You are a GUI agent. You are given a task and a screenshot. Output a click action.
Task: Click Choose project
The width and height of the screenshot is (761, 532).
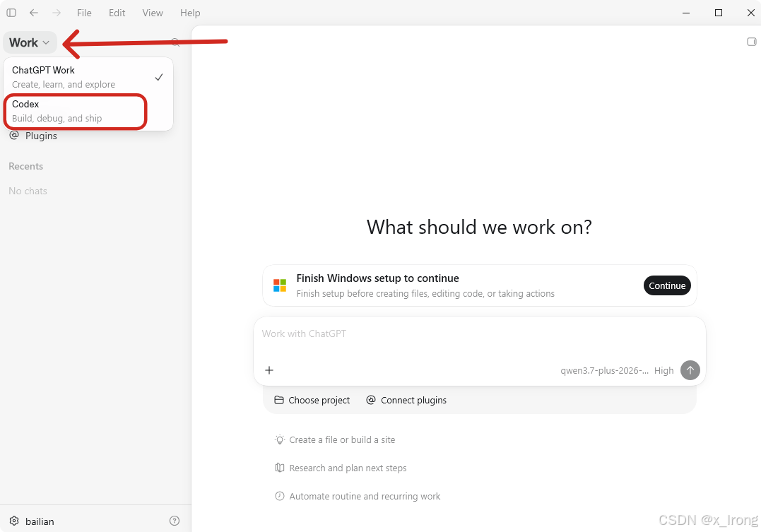pyautogui.click(x=312, y=400)
